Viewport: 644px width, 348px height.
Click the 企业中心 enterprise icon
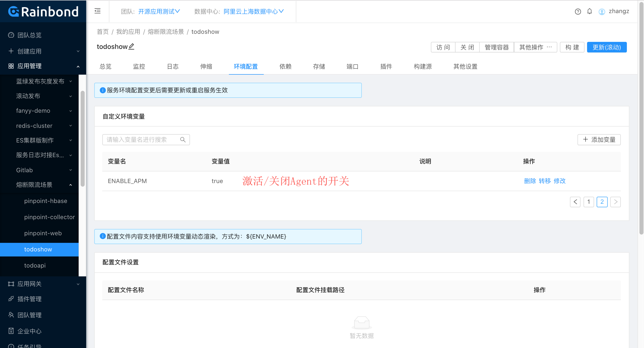tap(11, 331)
